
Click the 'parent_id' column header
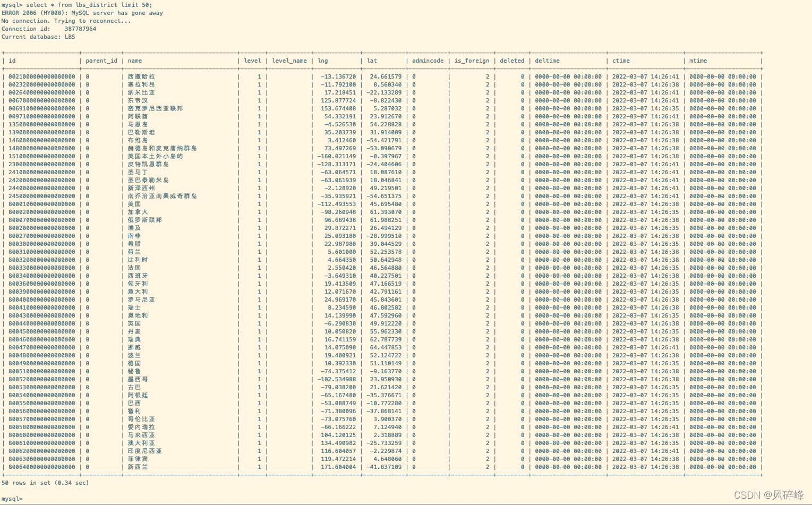(x=101, y=61)
